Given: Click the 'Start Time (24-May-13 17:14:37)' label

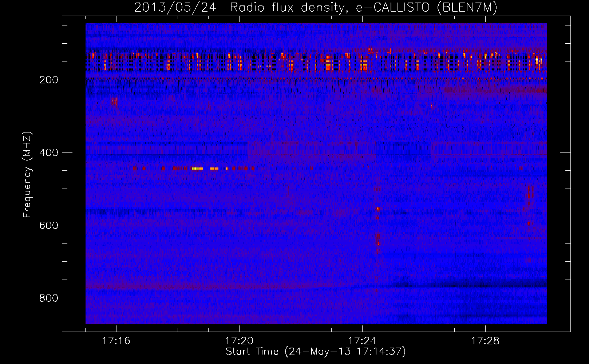Looking at the screenshot, I should coord(316,352).
